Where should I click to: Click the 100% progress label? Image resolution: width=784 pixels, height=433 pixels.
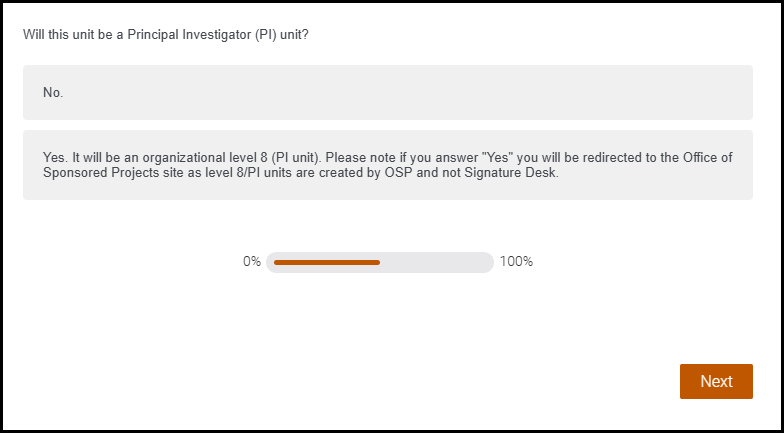(516, 262)
